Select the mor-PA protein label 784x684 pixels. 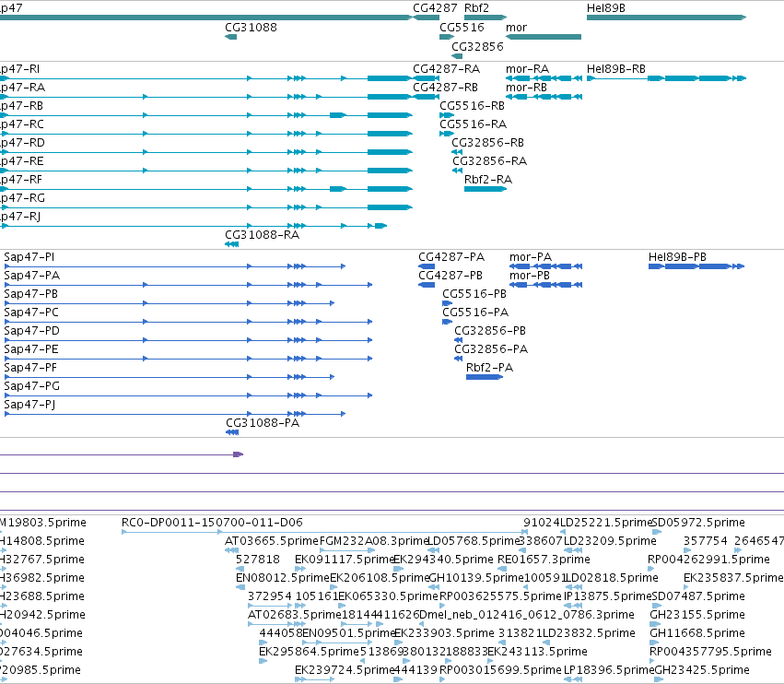[531, 256]
